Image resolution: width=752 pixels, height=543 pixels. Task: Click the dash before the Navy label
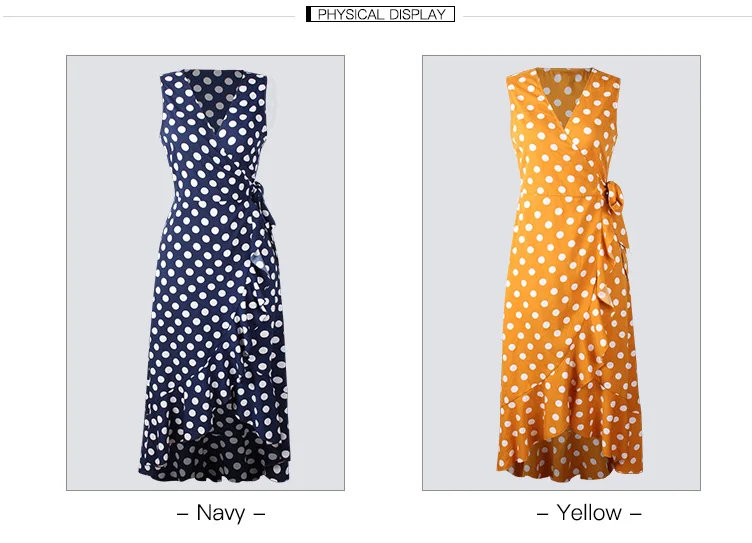click(182, 514)
